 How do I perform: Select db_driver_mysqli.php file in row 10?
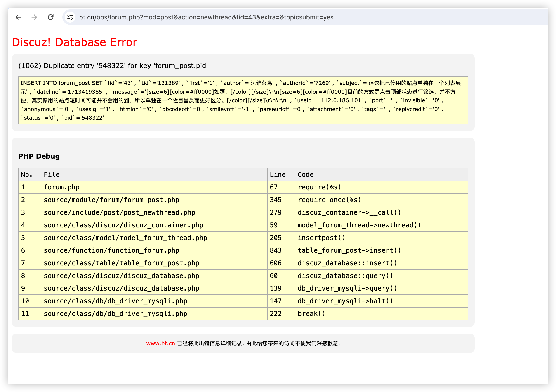(154, 301)
